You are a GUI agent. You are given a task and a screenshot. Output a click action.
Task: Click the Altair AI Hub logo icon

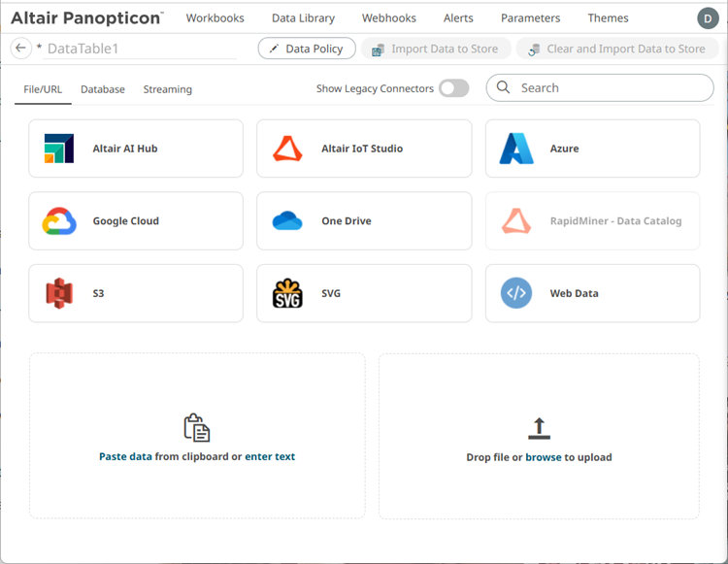(x=59, y=149)
